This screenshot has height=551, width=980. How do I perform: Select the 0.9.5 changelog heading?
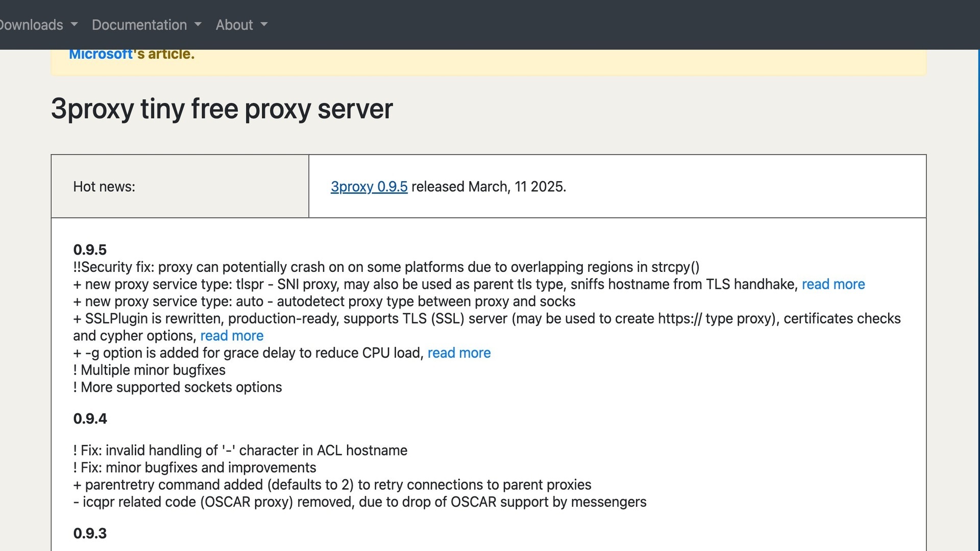[89, 250]
